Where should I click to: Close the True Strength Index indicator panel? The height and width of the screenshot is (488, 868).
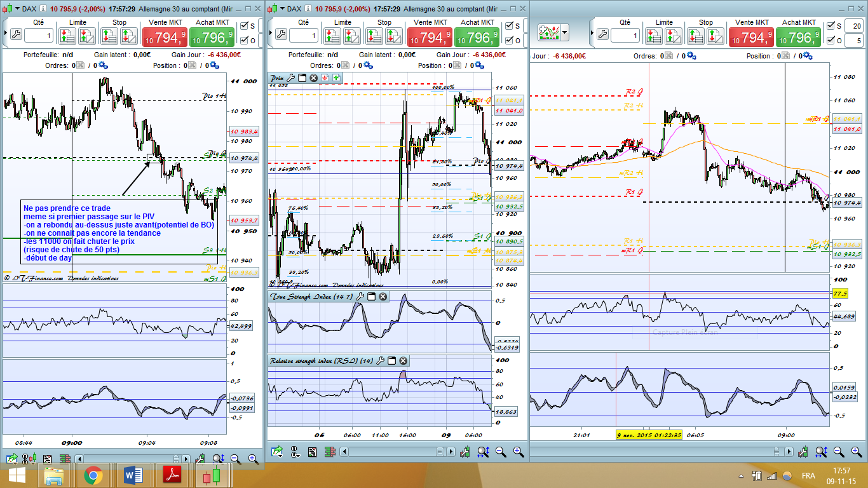pos(383,297)
